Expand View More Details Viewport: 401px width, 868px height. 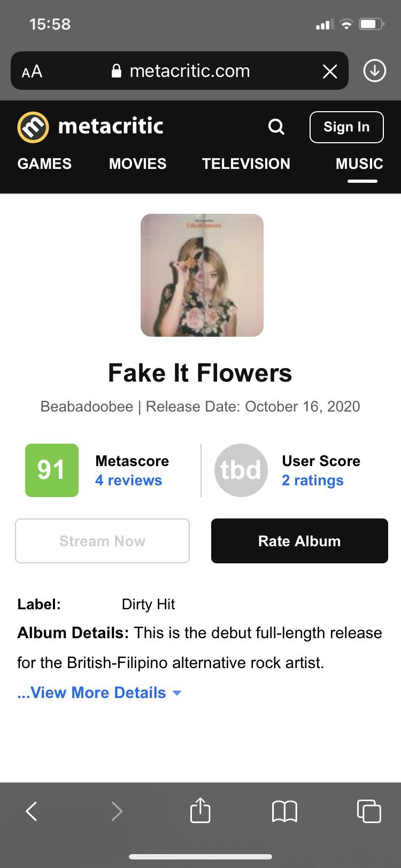click(99, 692)
